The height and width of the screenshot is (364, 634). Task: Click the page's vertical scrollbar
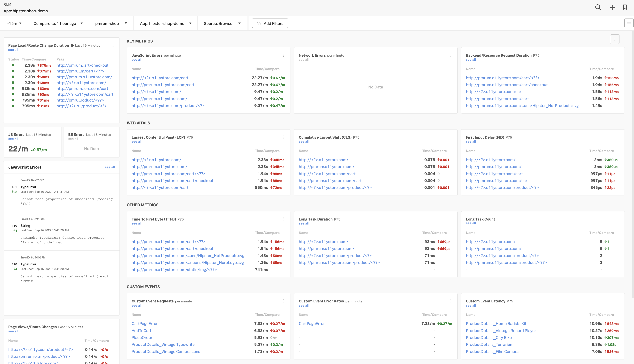click(x=633, y=165)
